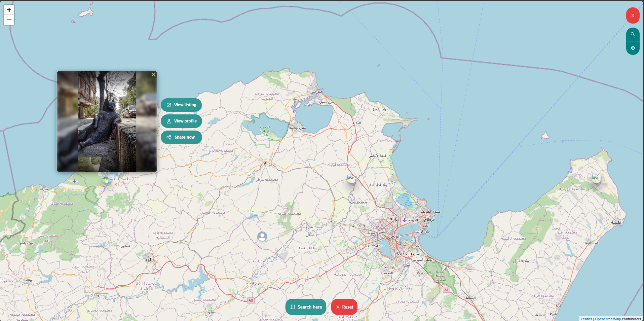Image resolution: width=644 pixels, height=321 pixels.
Task: Click the listing marker below photo popup
Action: tap(106, 177)
